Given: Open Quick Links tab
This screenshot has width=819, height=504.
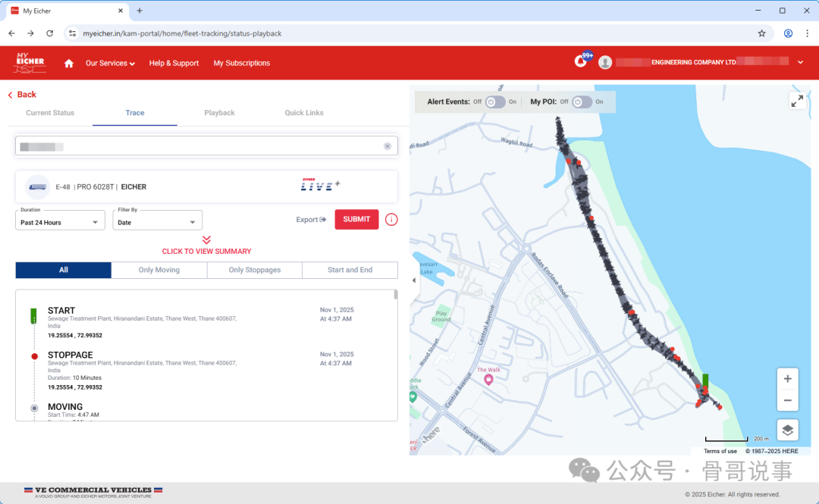Looking at the screenshot, I should click(304, 113).
